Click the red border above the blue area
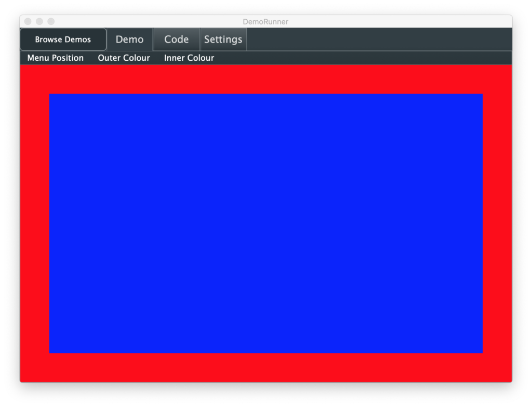This screenshot has width=532, height=407. tap(266, 79)
